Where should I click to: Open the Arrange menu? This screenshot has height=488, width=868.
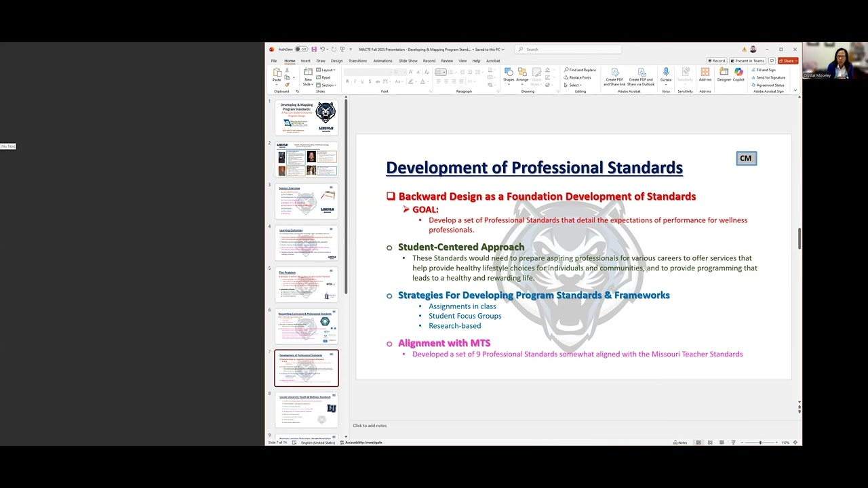coord(522,75)
